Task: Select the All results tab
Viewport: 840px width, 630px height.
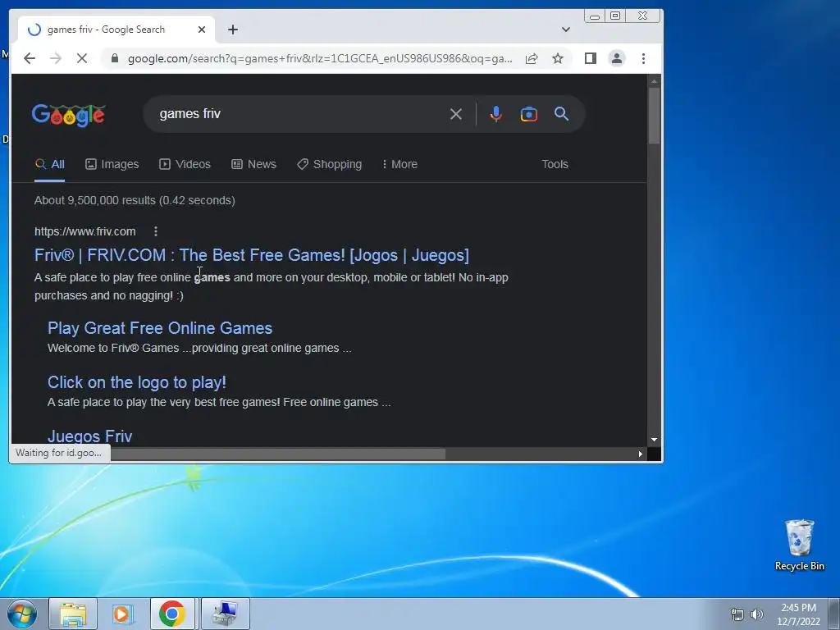Action: click(50, 164)
